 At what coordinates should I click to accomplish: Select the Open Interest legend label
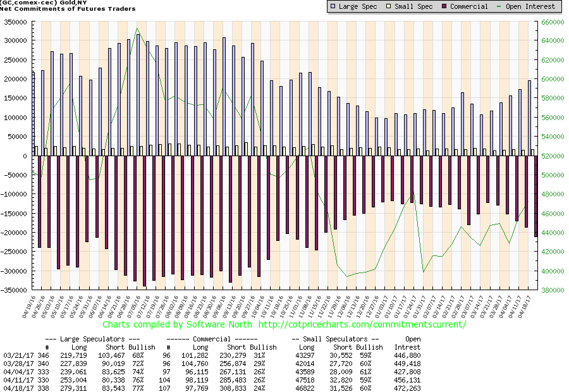[533, 6]
